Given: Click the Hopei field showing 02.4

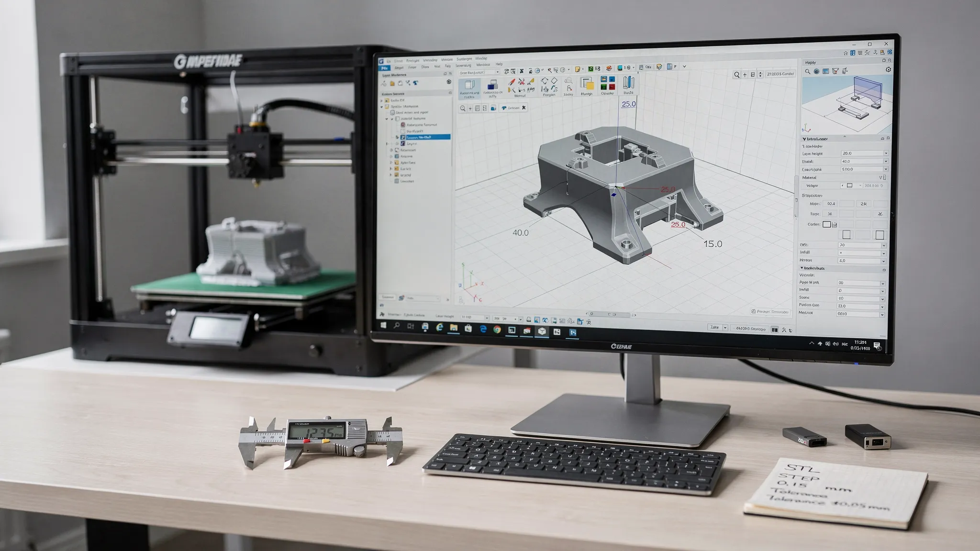Looking at the screenshot, I should point(830,204).
